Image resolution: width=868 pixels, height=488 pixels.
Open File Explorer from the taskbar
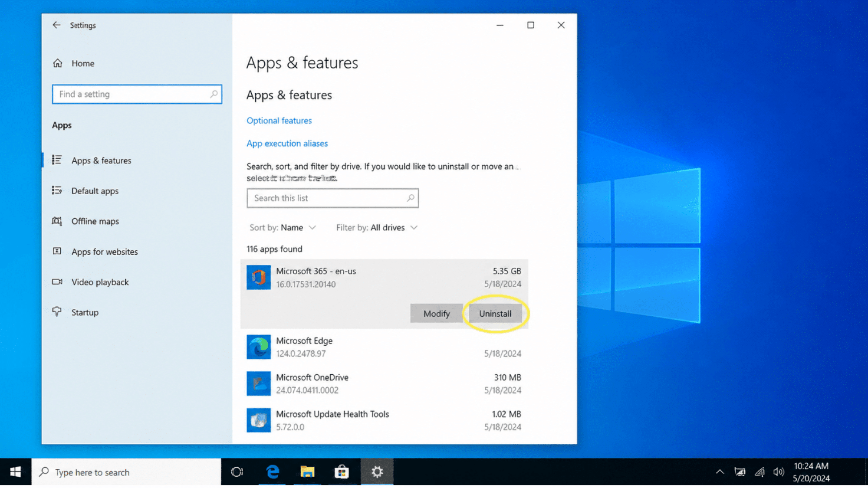[x=307, y=472]
